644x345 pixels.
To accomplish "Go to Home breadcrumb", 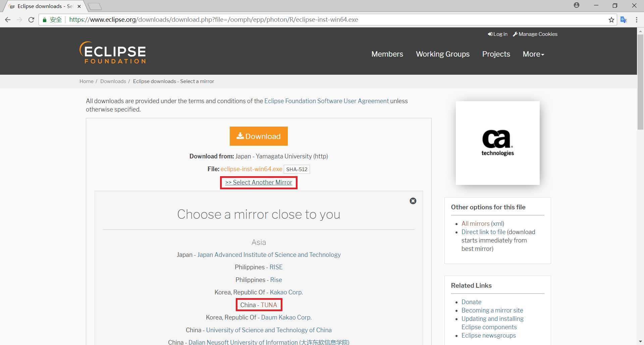I will click(x=87, y=81).
